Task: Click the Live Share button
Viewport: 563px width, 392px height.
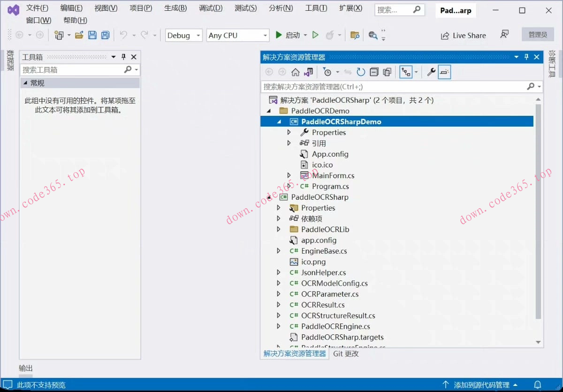Action: tap(463, 36)
